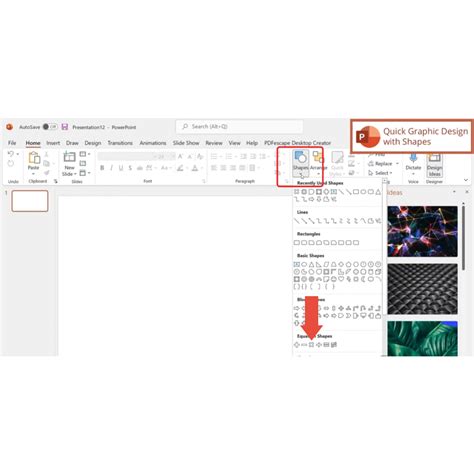Click the Dictate microphone icon
Viewport: 474px width, 474px height.
point(413,157)
